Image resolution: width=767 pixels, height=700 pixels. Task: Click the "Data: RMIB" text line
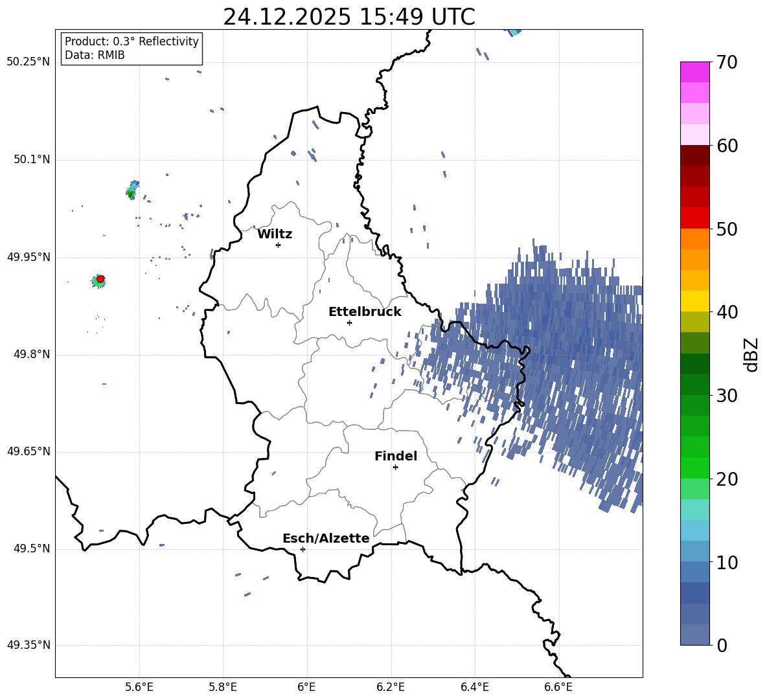(95, 55)
